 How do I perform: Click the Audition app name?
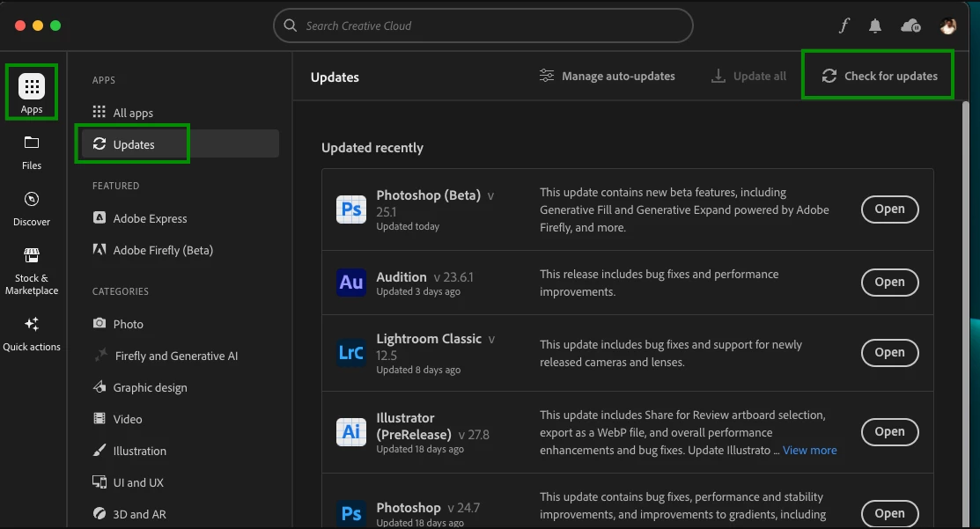click(402, 276)
